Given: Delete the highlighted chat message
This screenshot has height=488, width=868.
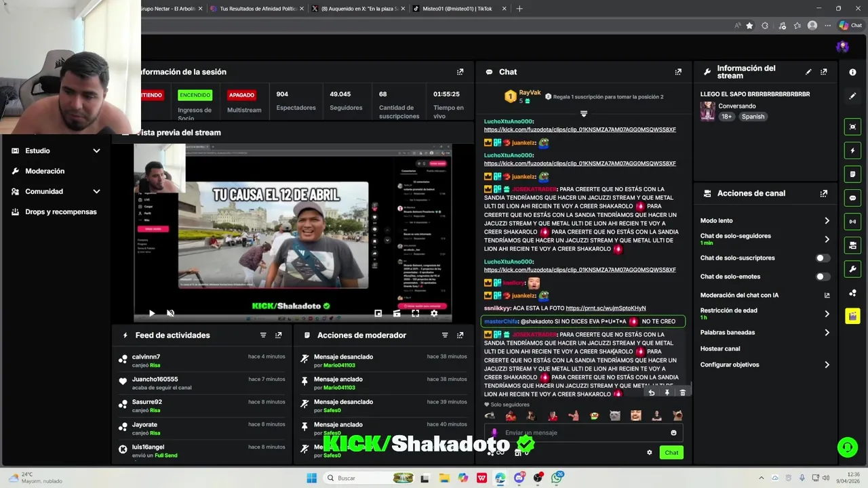Looking at the screenshot, I should [x=683, y=392].
